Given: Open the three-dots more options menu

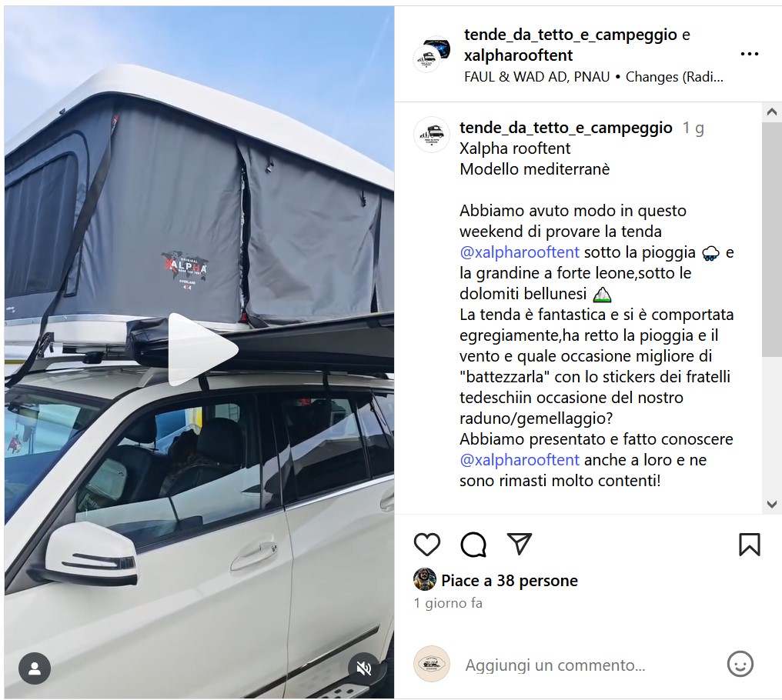Looking at the screenshot, I should pos(749,54).
